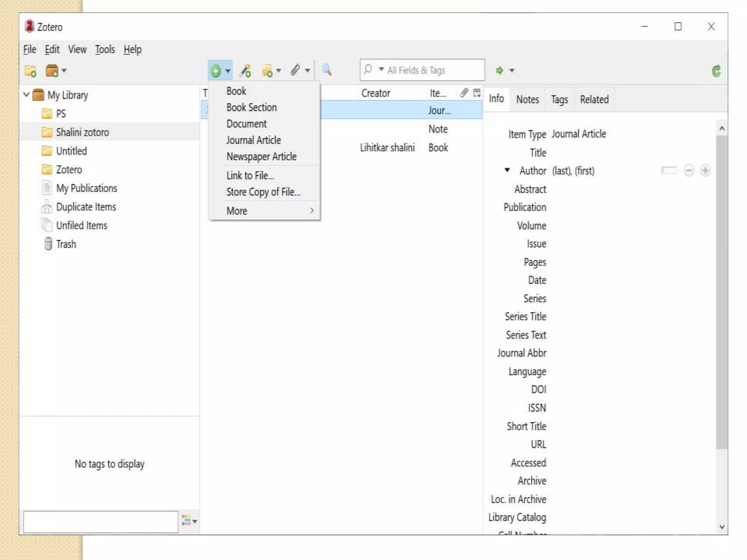The image size is (747, 560).
Task: Click the New Collection folder icon
Action: point(31,71)
